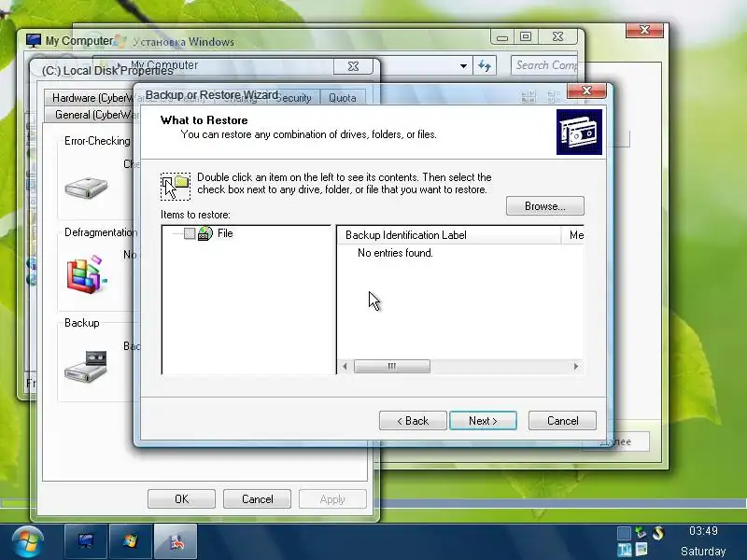Click the Search Computer field
This screenshot has width=747, height=560.
[545, 65]
